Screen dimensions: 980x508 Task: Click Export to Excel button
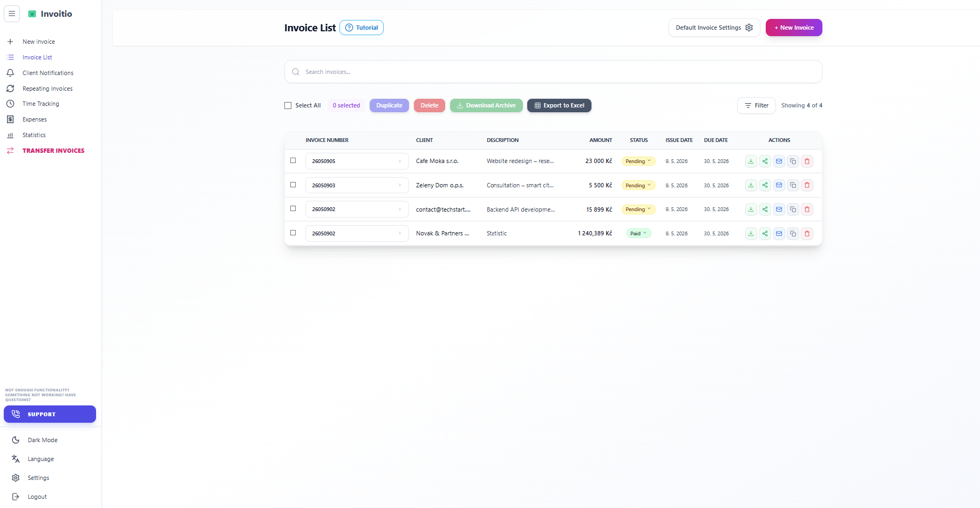(559, 106)
